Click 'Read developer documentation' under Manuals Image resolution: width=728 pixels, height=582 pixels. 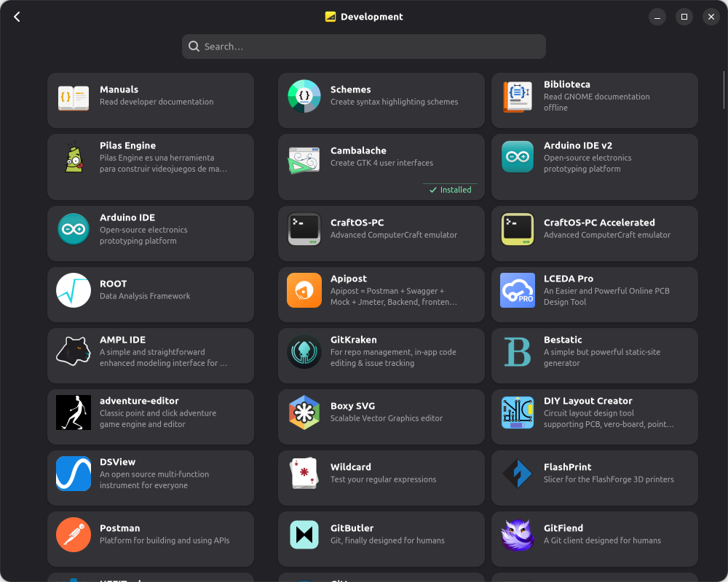click(x=157, y=102)
